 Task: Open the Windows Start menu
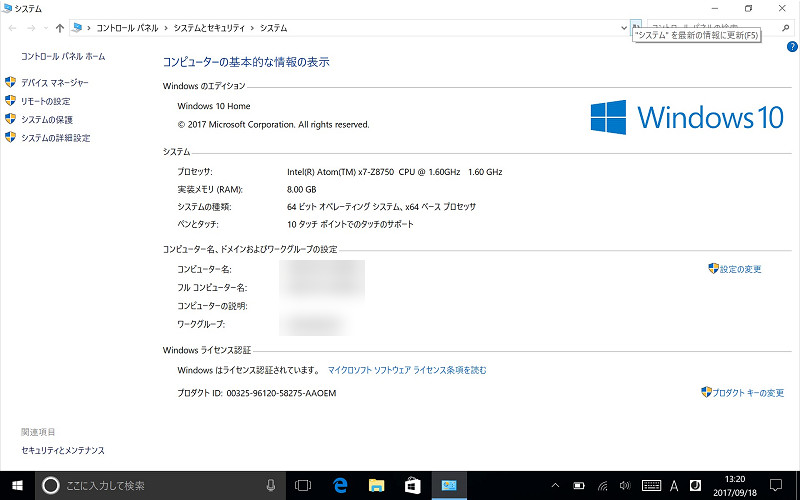pyautogui.click(x=17, y=485)
